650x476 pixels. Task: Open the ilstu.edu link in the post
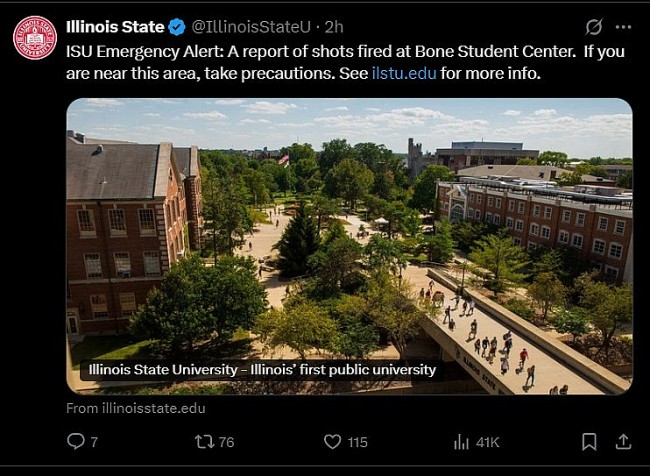[x=404, y=73]
